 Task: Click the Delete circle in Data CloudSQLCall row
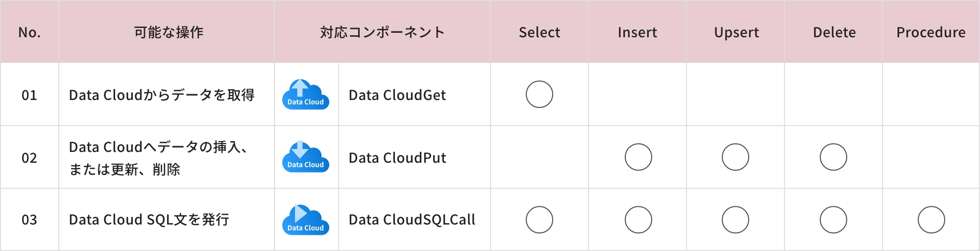point(833,220)
